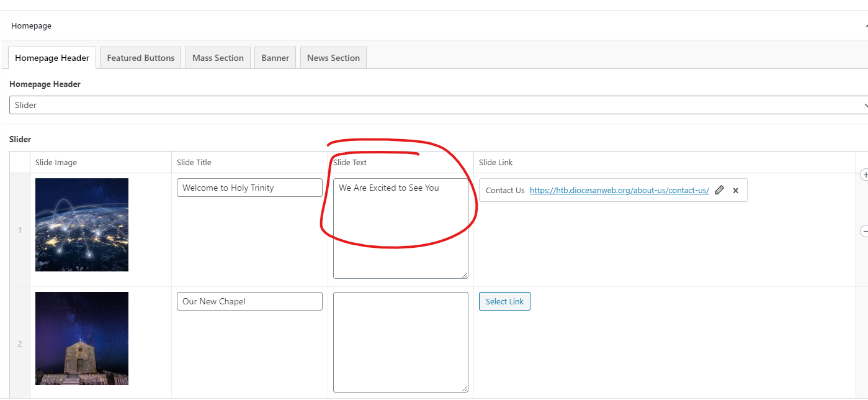Screen dimensions: 868x400
Task: Edit the Contact Us link with pencil icon
Action: click(719, 191)
